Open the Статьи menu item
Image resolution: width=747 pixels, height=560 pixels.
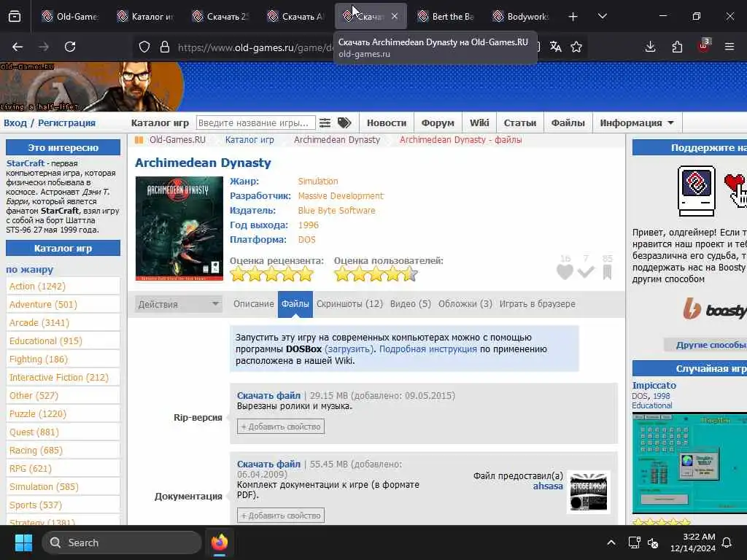point(519,122)
